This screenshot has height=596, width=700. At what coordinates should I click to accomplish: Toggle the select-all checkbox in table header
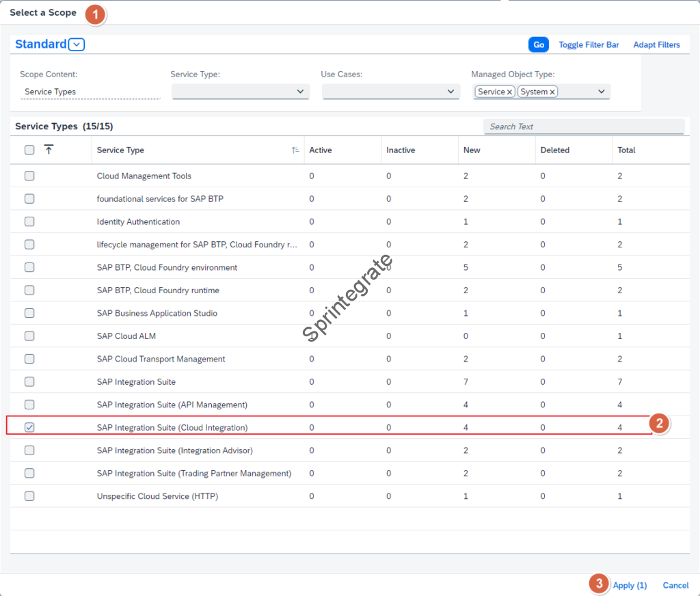(x=28, y=149)
